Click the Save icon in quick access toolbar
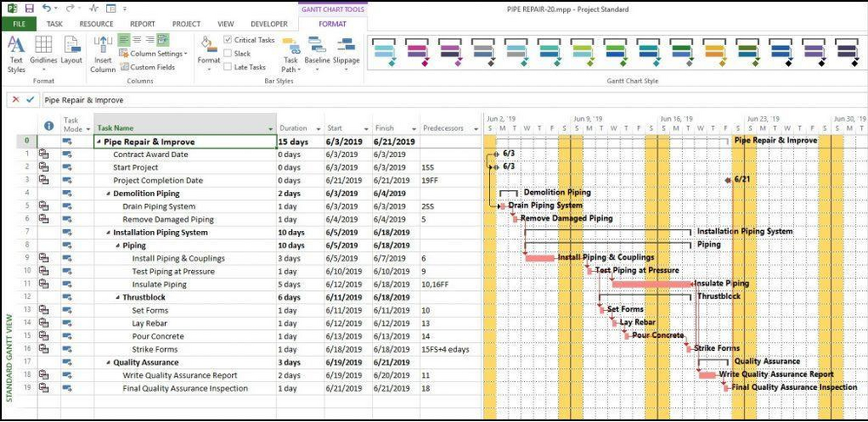This screenshot has height=422, width=868. click(x=29, y=8)
